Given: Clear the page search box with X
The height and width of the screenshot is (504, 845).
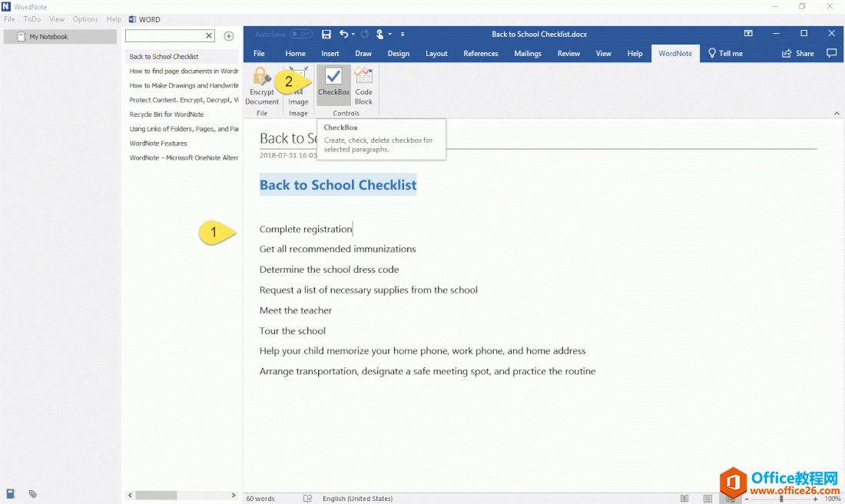Looking at the screenshot, I should pos(209,36).
